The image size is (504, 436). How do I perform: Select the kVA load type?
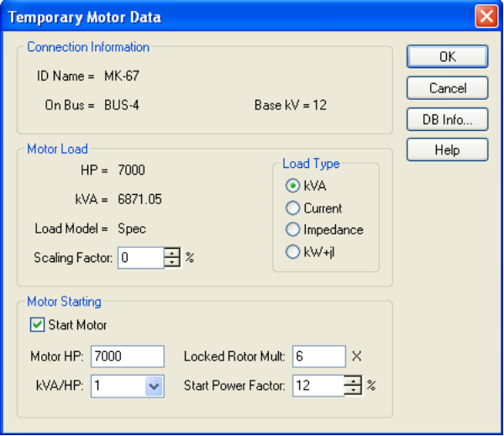293,186
